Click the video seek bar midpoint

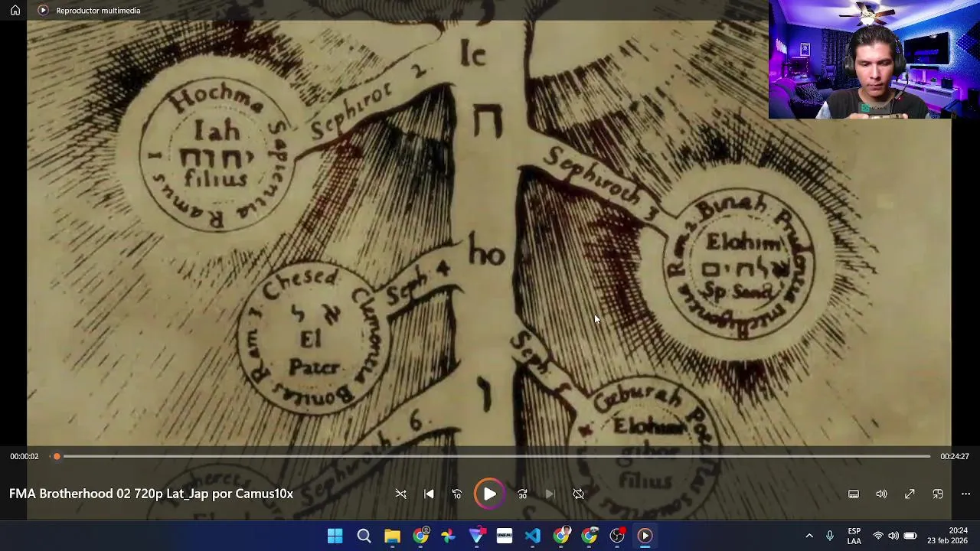pos(490,456)
